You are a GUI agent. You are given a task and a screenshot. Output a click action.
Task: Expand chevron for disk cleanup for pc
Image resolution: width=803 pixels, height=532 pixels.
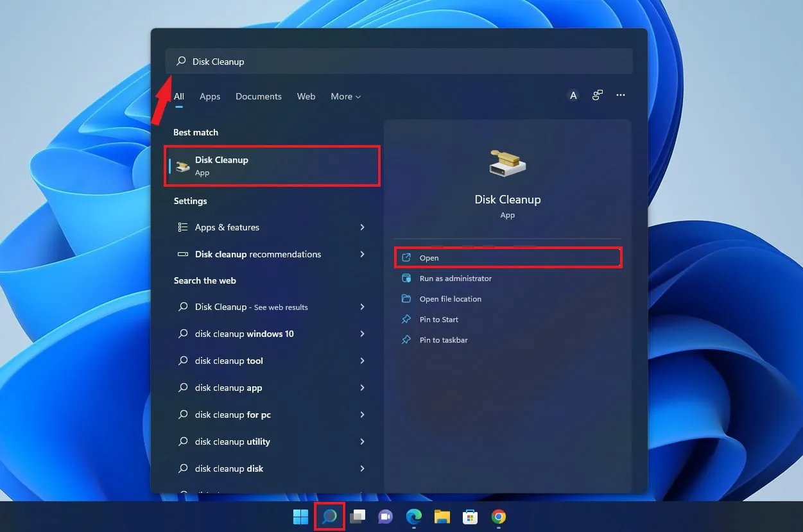(362, 415)
